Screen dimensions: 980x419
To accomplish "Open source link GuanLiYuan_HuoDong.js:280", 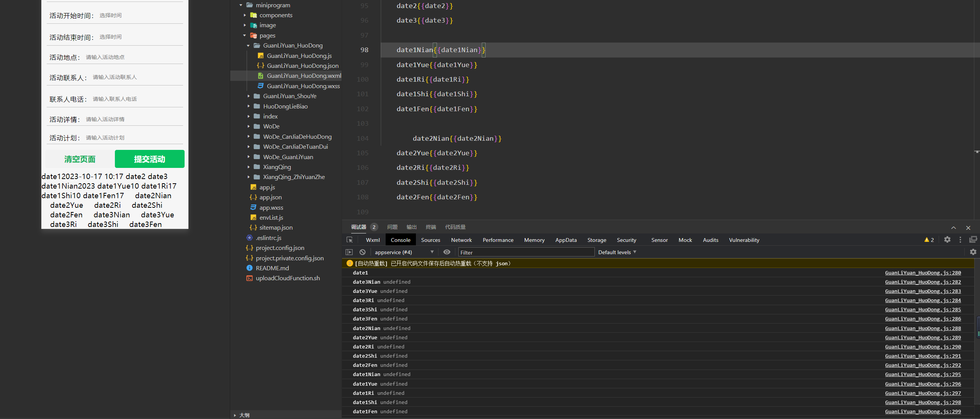I will click(x=923, y=273).
